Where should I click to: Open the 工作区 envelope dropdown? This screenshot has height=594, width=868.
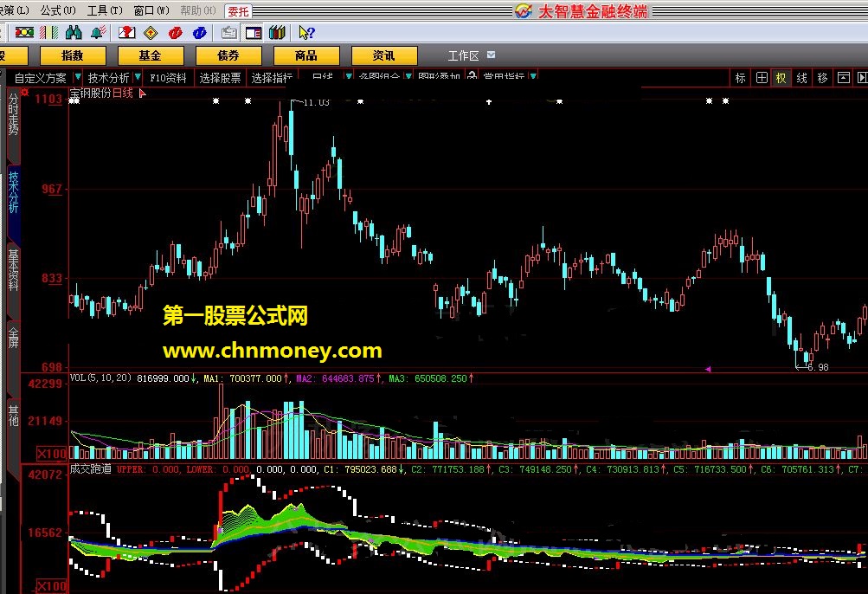(491, 55)
